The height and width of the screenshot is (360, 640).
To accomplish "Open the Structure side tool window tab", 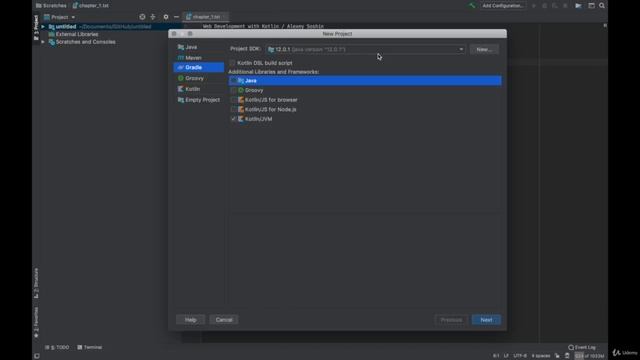I will (36, 283).
